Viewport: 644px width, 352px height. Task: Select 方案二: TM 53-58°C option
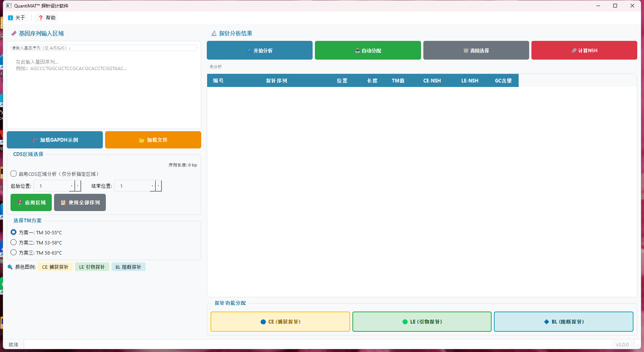pos(14,243)
